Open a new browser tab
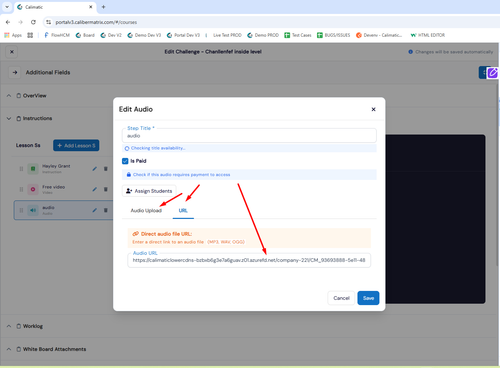 [x=103, y=7]
